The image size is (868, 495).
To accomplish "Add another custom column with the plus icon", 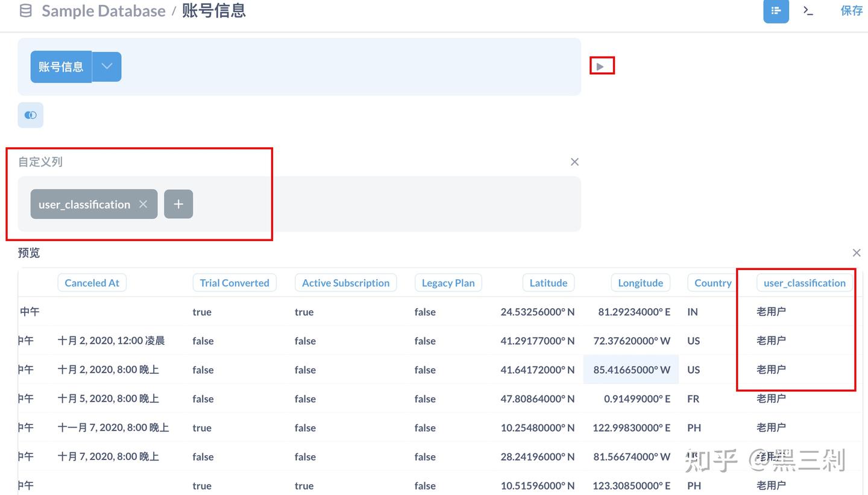I will [x=178, y=204].
